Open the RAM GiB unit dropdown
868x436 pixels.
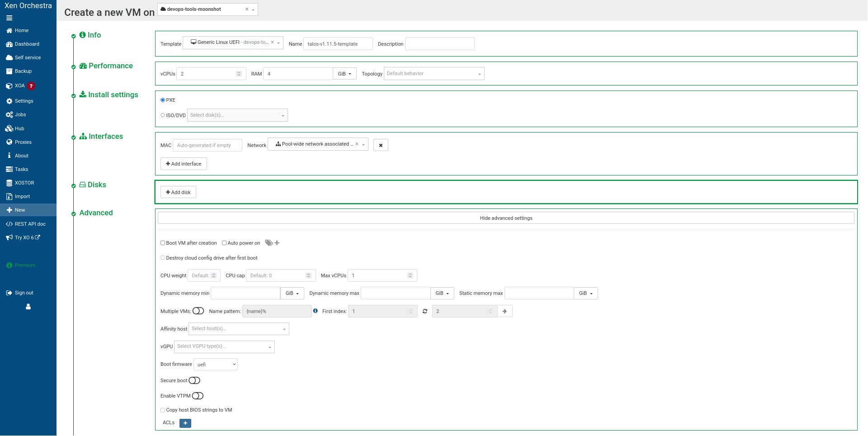pyautogui.click(x=344, y=73)
